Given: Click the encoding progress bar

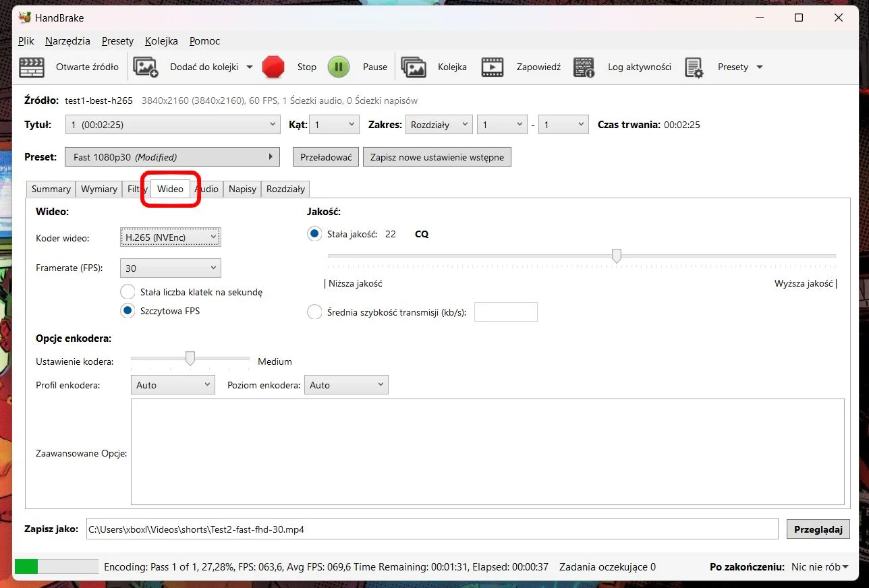Looking at the screenshot, I should pos(57,567).
